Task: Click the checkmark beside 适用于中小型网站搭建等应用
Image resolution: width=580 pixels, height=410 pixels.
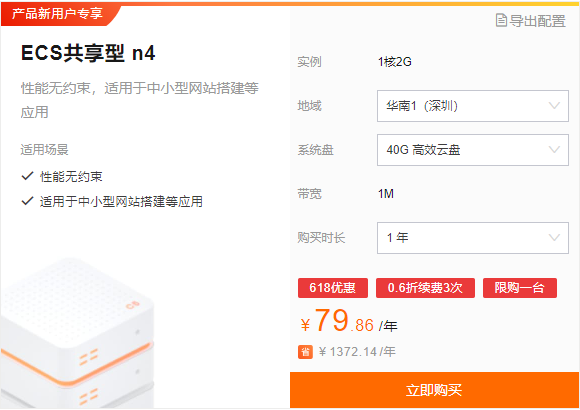Action: (x=27, y=201)
